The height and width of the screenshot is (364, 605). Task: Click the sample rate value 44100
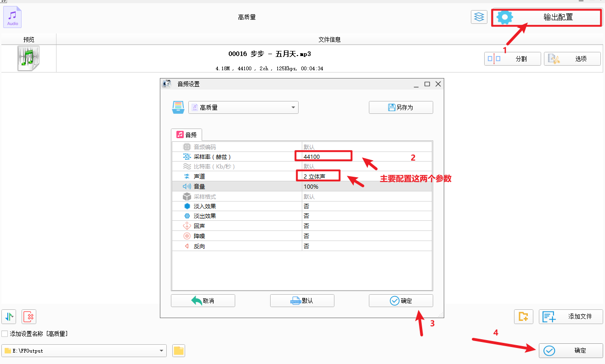point(311,157)
